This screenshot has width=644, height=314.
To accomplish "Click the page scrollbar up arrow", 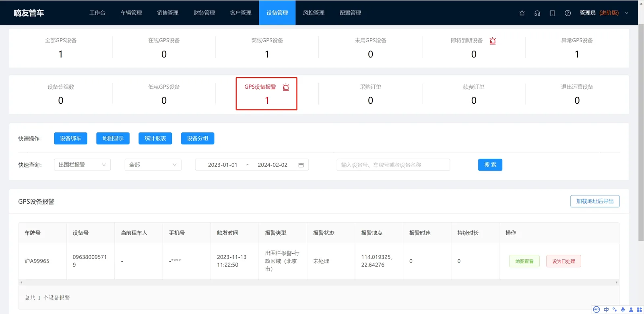I will pos(641,3).
